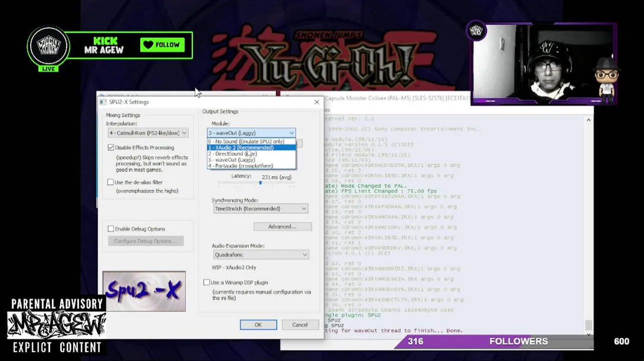Click the console window scroll-up arrow
Image resolution: width=644 pixels, height=361 pixels.
point(588,120)
